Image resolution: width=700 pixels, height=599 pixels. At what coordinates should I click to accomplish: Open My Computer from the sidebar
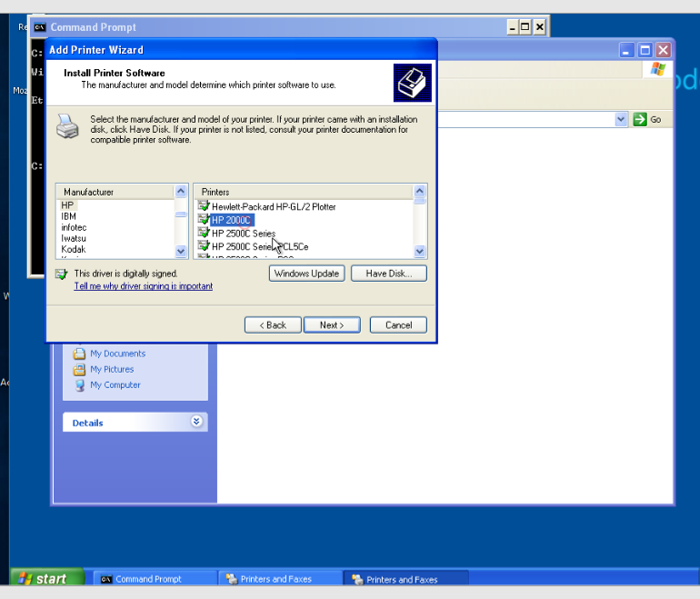pyautogui.click(x=115, y=384)
